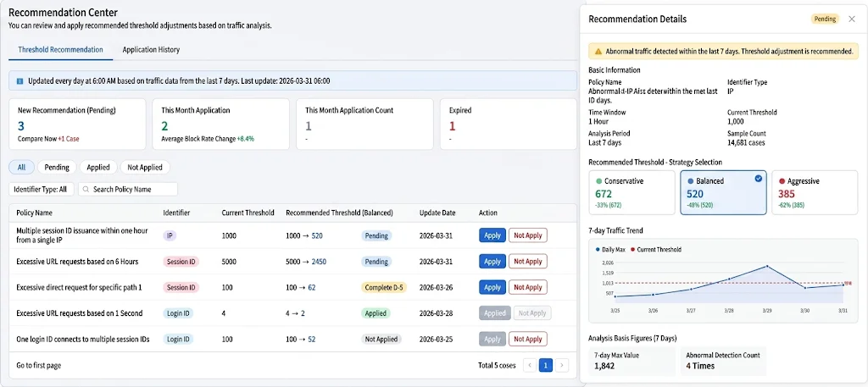Screen dimensions: 868x387
Task: Click Not Apply in 1 Second row
Action: click(x=532, y=313)
